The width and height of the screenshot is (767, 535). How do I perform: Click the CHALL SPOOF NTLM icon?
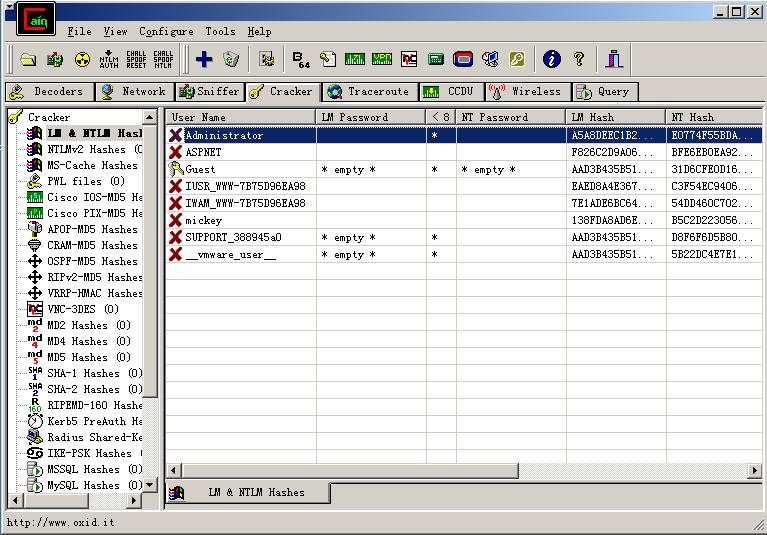[x=163, y=60]
